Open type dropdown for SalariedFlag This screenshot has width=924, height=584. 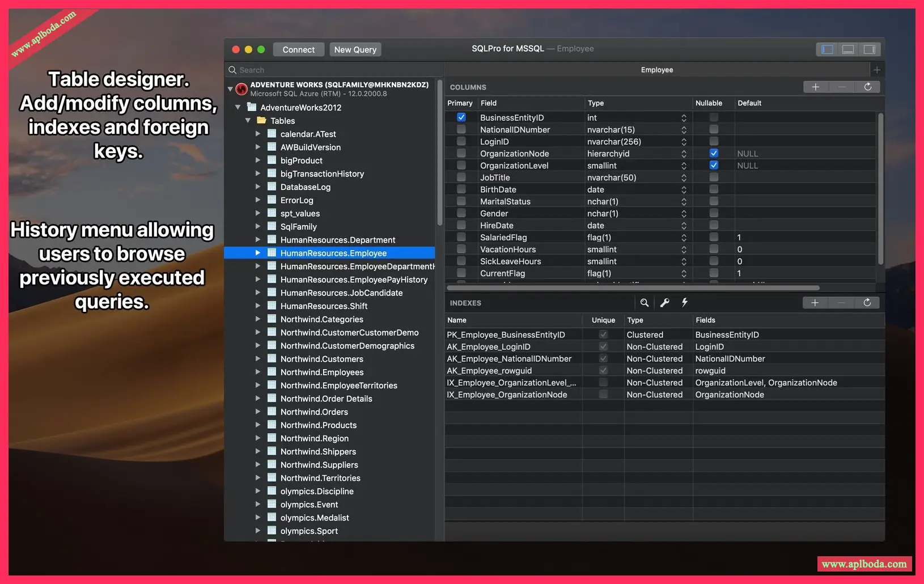click(x=684, y=237)
